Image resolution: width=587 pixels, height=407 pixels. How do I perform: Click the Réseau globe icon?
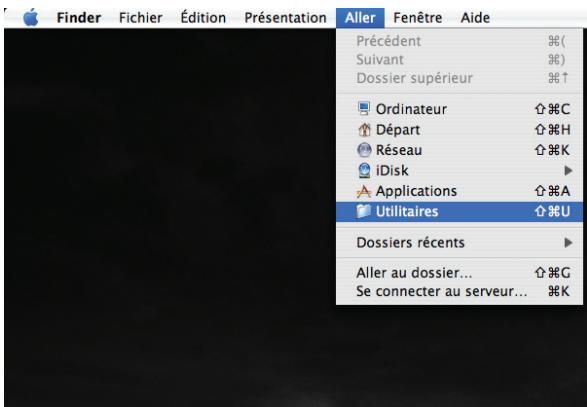click(x=364, y=150)
